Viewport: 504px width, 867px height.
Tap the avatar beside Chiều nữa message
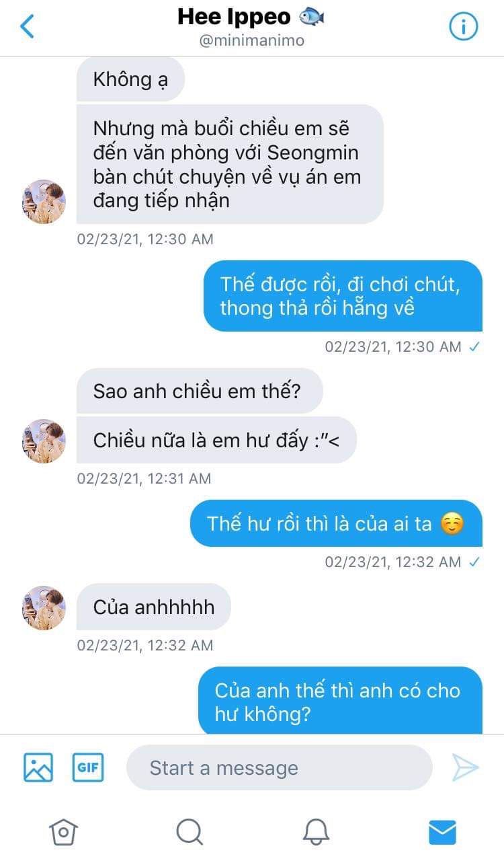(x=44, y=441)
